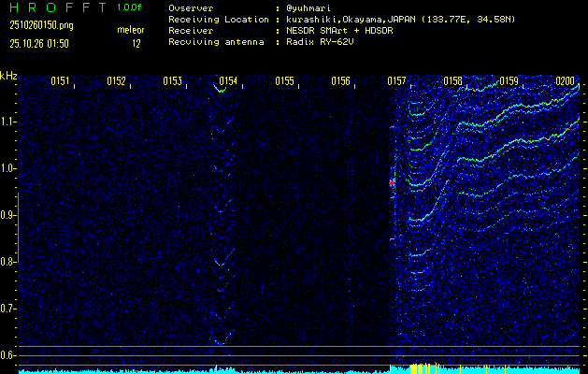Click the 1.0 kHz axis label

tap(8, 168)
